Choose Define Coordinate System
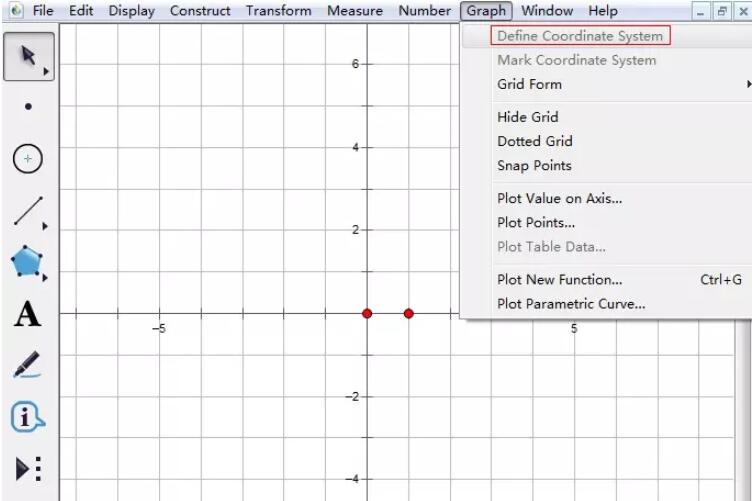 (607, 36)
